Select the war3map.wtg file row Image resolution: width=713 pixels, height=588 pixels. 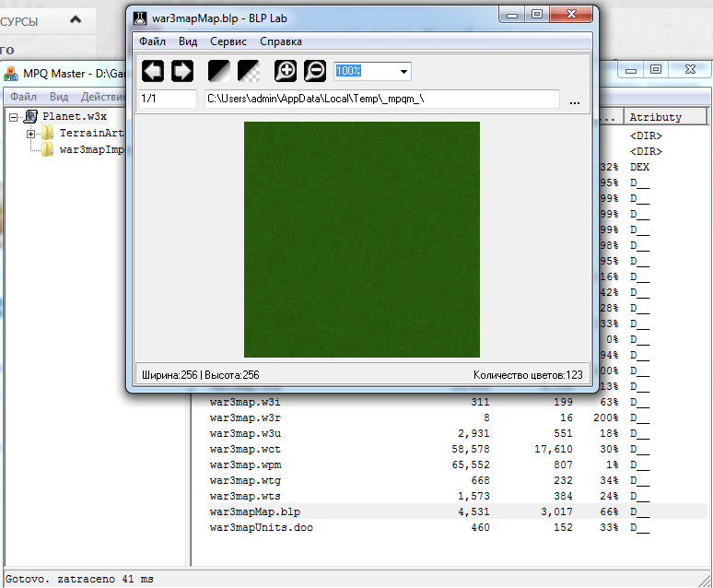coord(457,480)
